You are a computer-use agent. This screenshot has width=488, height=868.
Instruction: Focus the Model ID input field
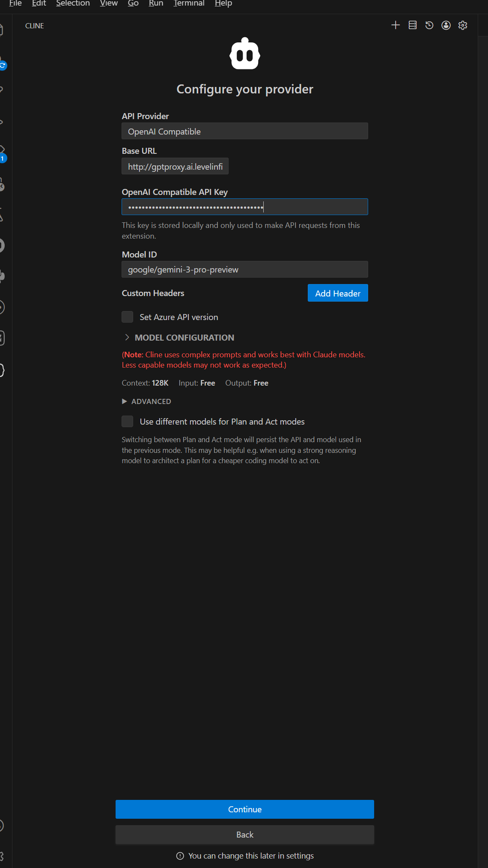(244, 269)
